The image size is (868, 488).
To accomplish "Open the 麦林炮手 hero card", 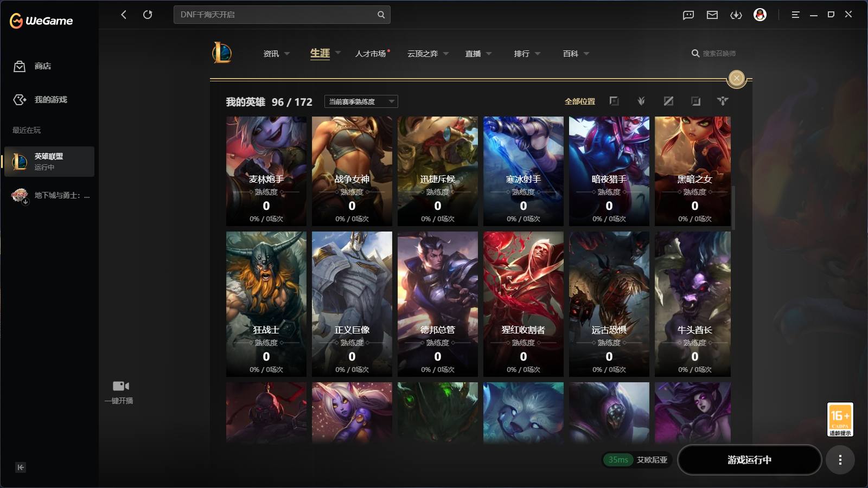I will point(266,171).
